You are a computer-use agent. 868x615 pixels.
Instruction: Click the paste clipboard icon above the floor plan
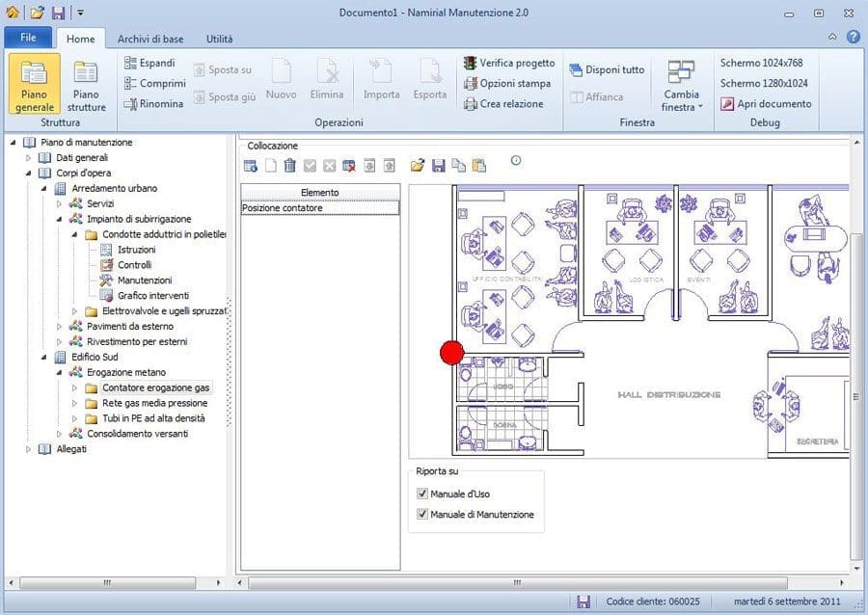479,166
